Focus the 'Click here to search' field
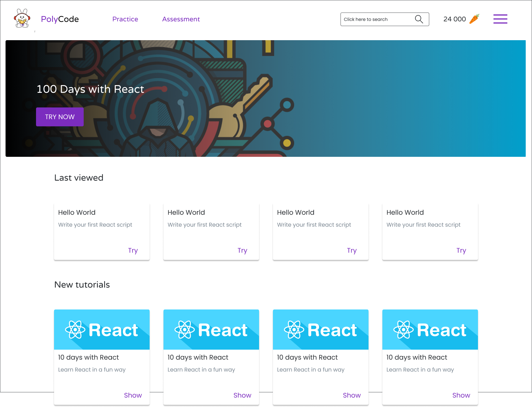 click(377, 19)
